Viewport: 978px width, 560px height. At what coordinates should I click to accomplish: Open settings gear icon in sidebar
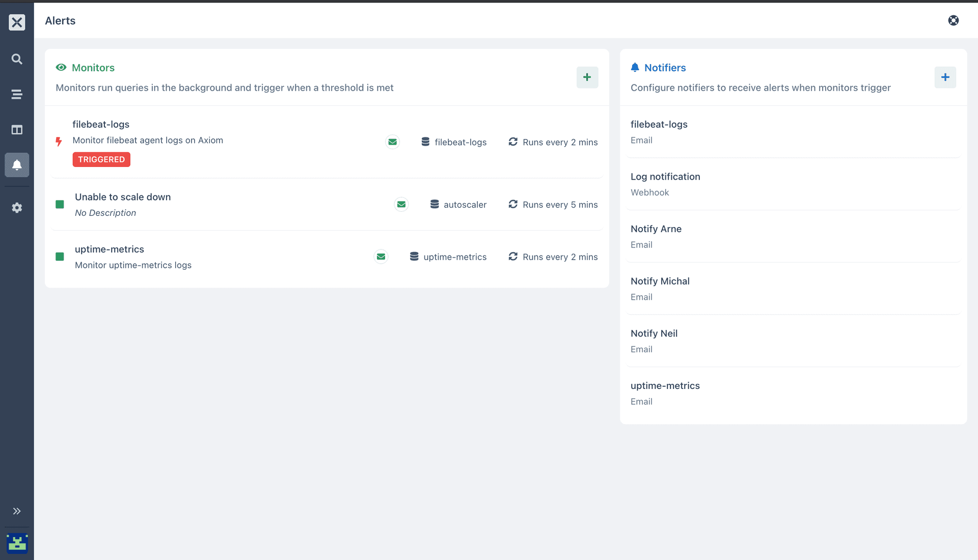pos(17,208)
